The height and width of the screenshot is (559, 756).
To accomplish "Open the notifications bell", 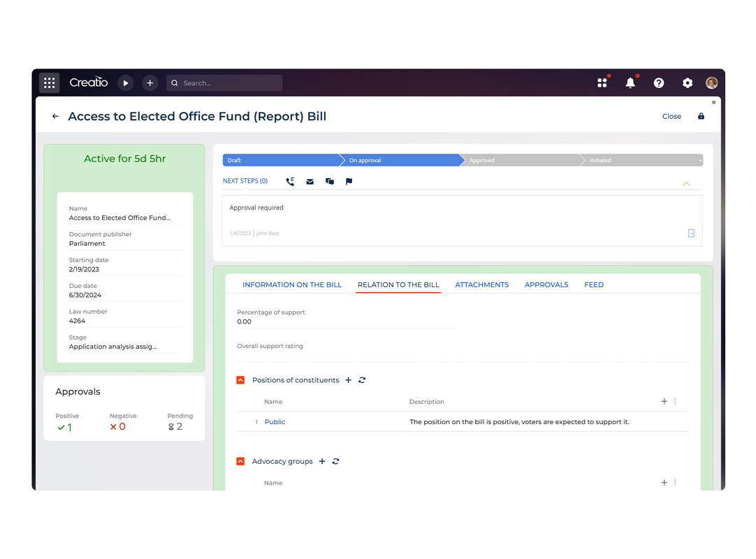I will pyautogui.click(x=630, y=83).
